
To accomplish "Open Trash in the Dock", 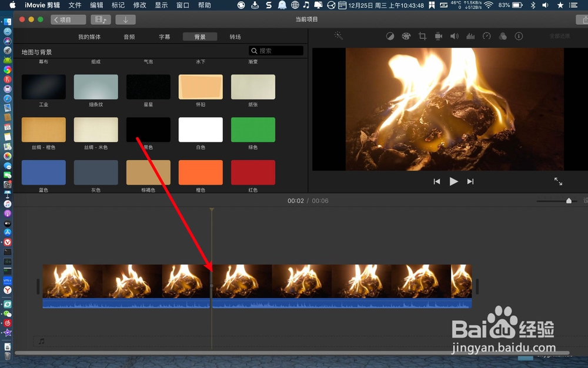I will (8, 356).
